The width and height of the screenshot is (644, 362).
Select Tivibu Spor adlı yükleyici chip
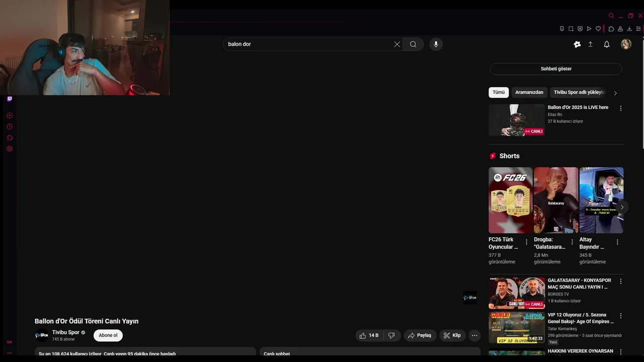578,93
